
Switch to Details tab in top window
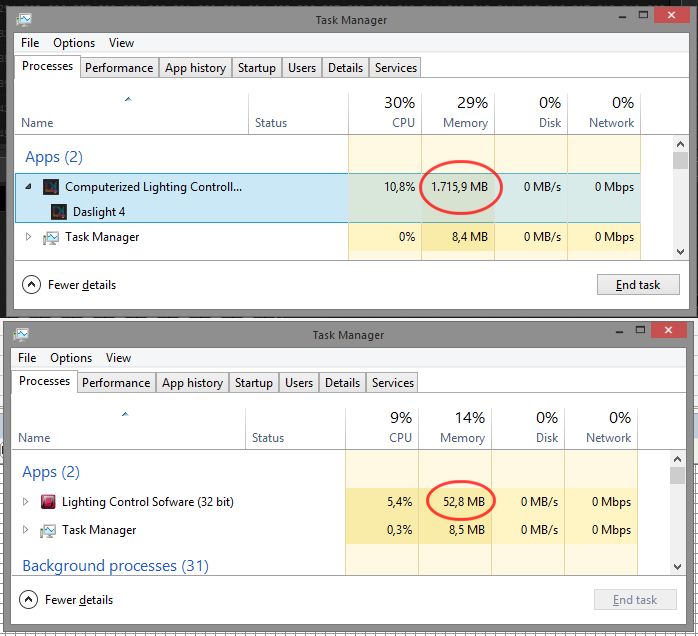[x=345, y=68]
